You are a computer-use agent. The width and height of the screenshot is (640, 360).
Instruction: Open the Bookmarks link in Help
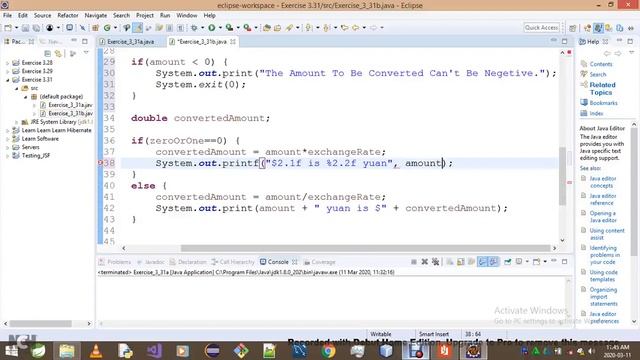(603, 103)
